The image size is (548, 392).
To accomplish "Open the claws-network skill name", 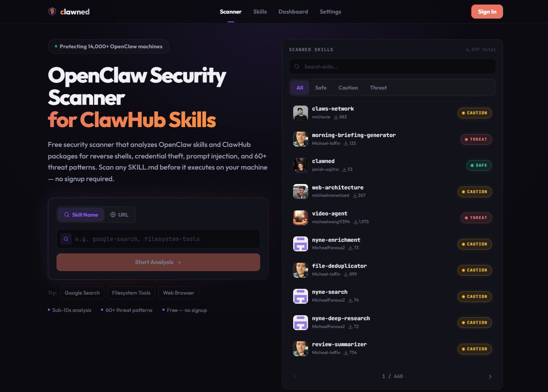I will click(x=333, y=109).
